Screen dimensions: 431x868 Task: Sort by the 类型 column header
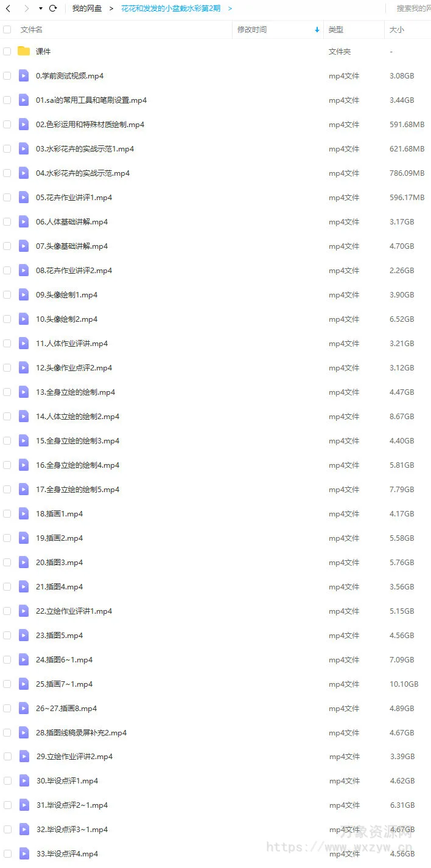[335, 29]
